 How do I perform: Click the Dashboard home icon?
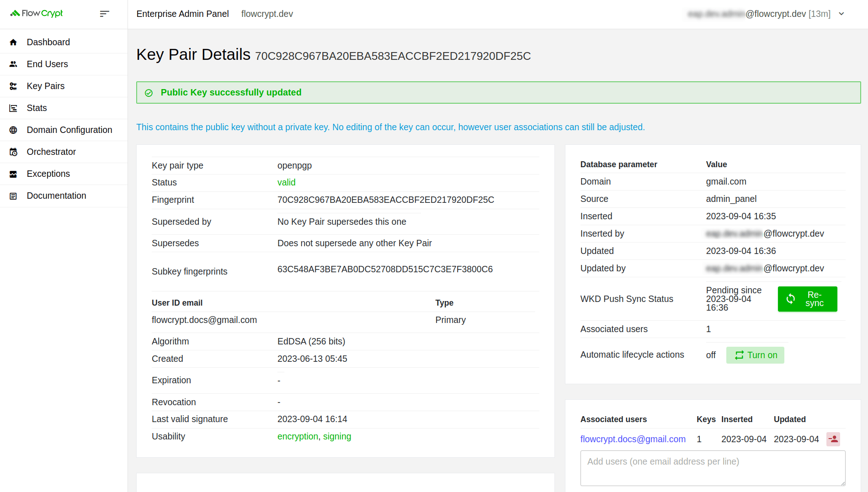click(x=13, y=42)
